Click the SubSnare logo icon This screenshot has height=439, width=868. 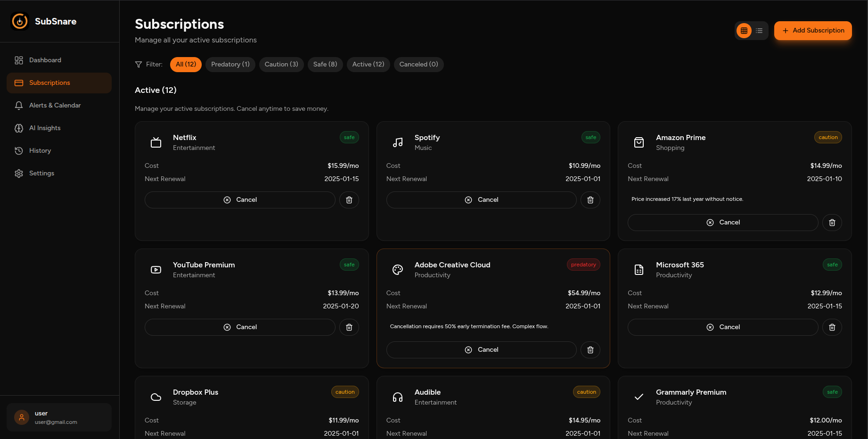20,21
